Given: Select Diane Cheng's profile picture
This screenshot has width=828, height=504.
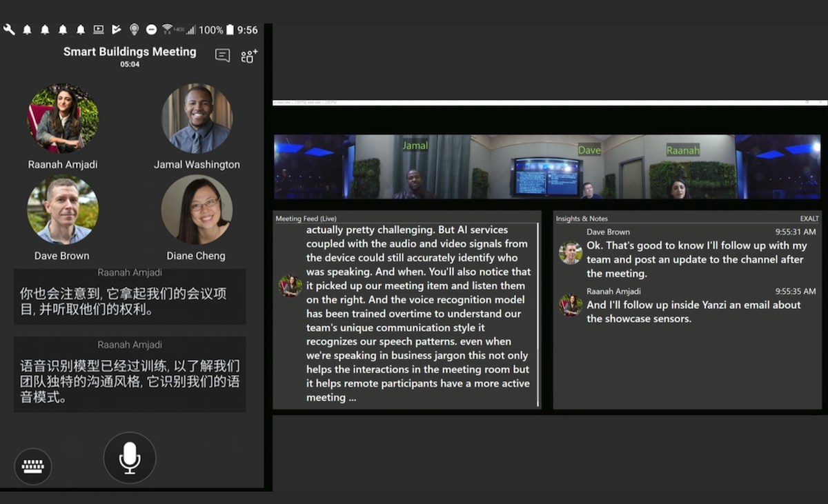Looking at the screenshot, I should (x=197, y=210).
